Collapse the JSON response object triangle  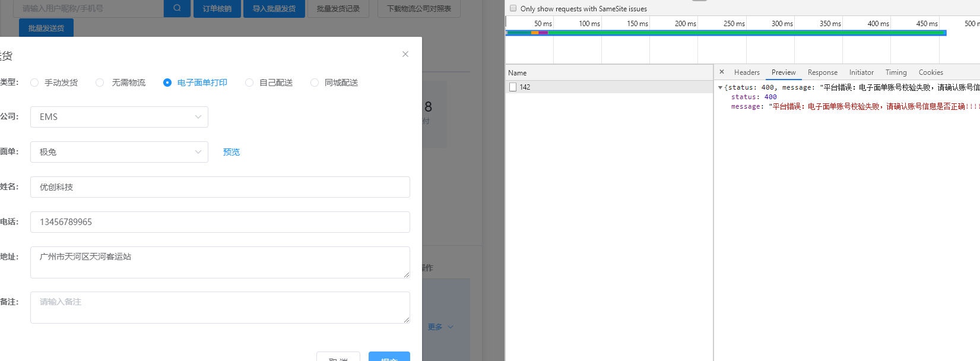(720, 87)
